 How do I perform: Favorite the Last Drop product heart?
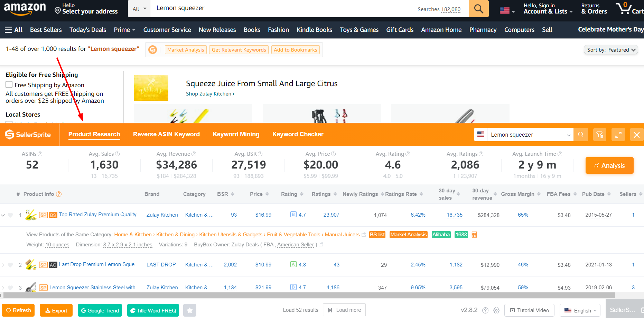coord(10,265)
